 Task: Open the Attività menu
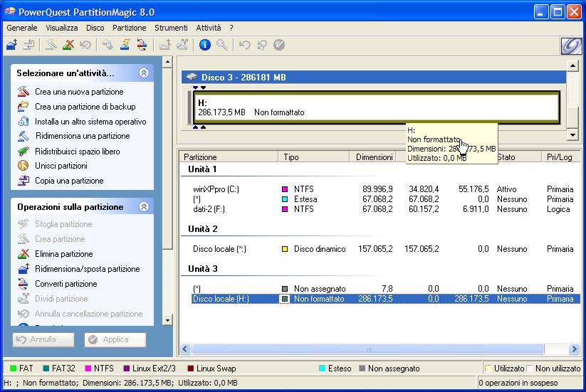click(209, 28)
